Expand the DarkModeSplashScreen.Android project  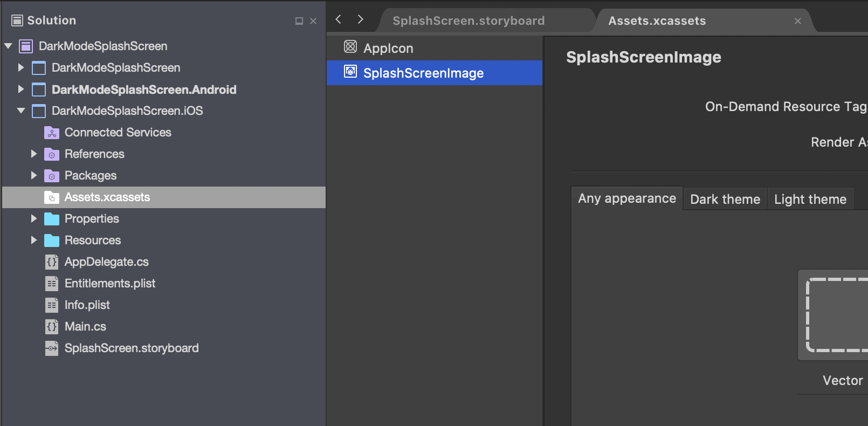pyautogui.click(x=21, y=89)
